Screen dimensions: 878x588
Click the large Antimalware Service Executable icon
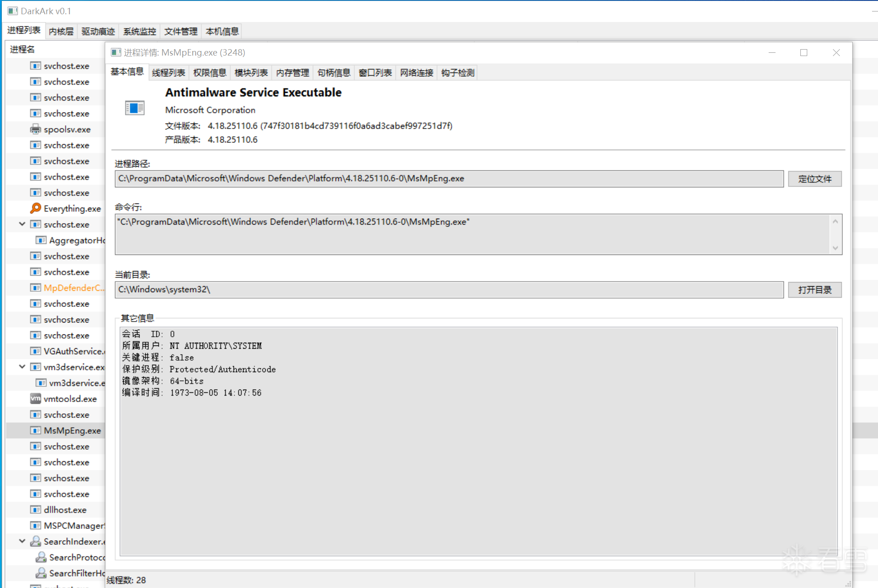tap(135, 108)
